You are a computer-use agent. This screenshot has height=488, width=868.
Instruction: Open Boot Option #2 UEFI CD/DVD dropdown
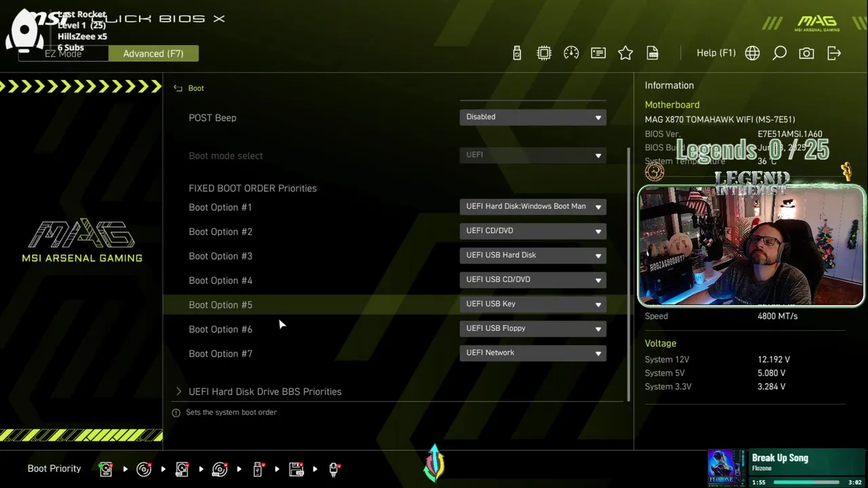tap(533, 230)
